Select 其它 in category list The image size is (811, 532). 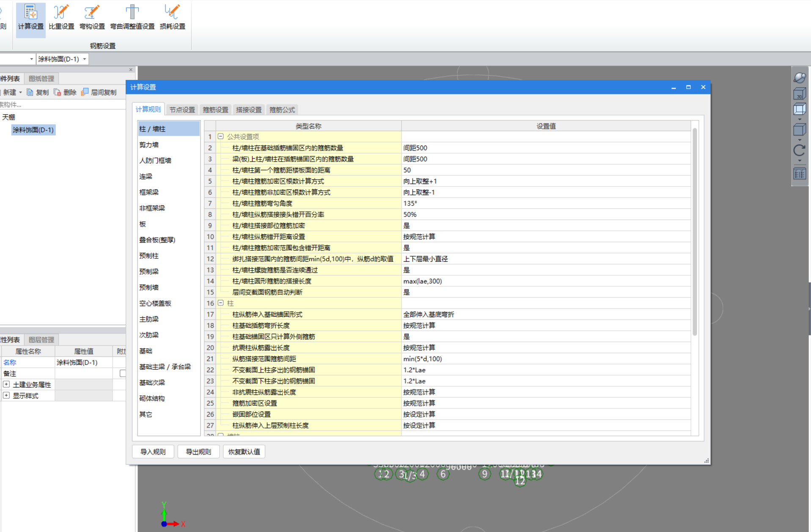[168, 414]
